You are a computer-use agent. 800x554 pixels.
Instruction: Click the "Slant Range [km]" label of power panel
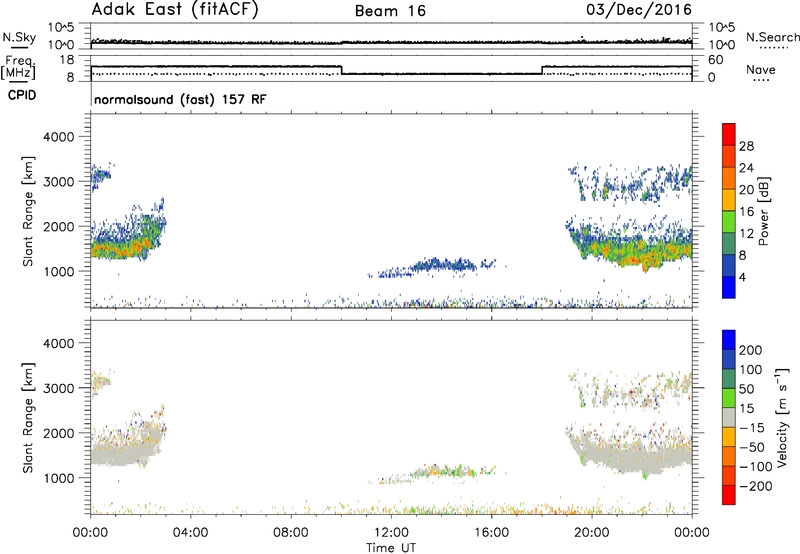[28, 211]
